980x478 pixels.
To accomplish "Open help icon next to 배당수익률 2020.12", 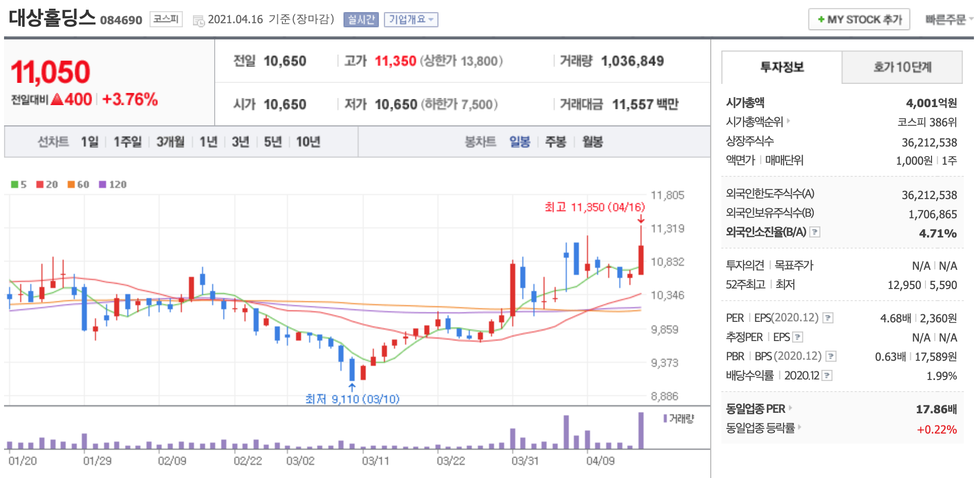I will pos(827,375).
